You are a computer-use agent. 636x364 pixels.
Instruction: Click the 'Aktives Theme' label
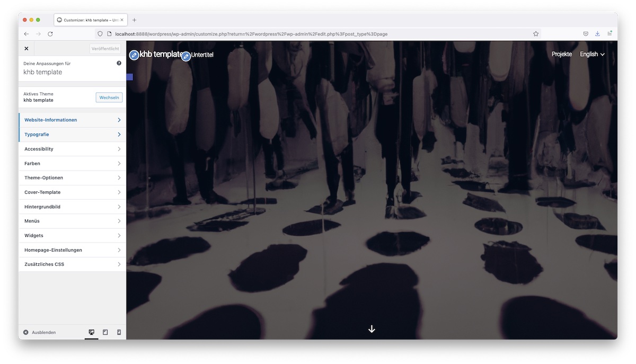[38, 94]
